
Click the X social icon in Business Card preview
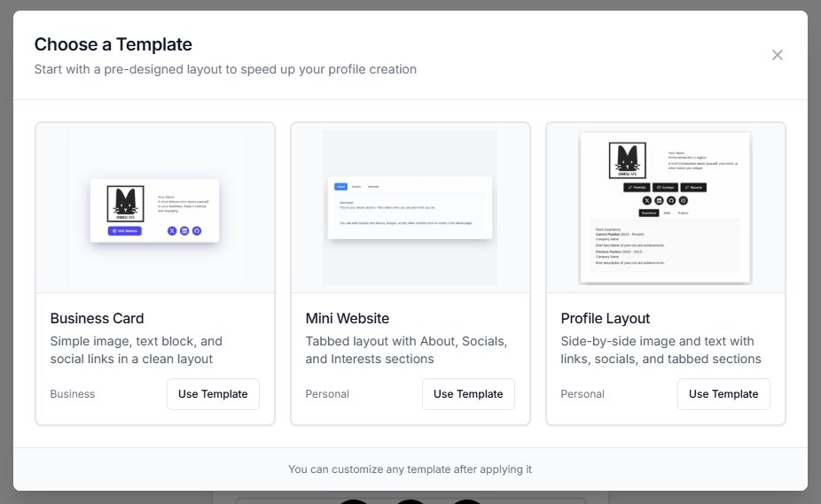tap(172, 231)
